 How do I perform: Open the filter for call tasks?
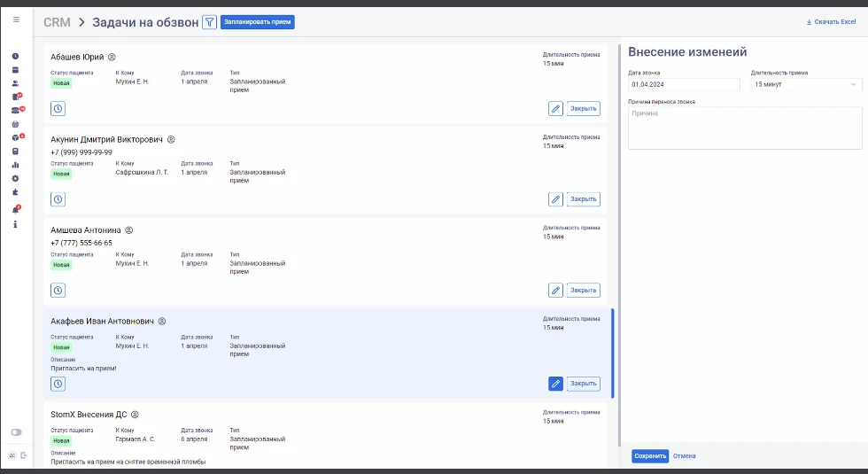click(x=209, y=22)
